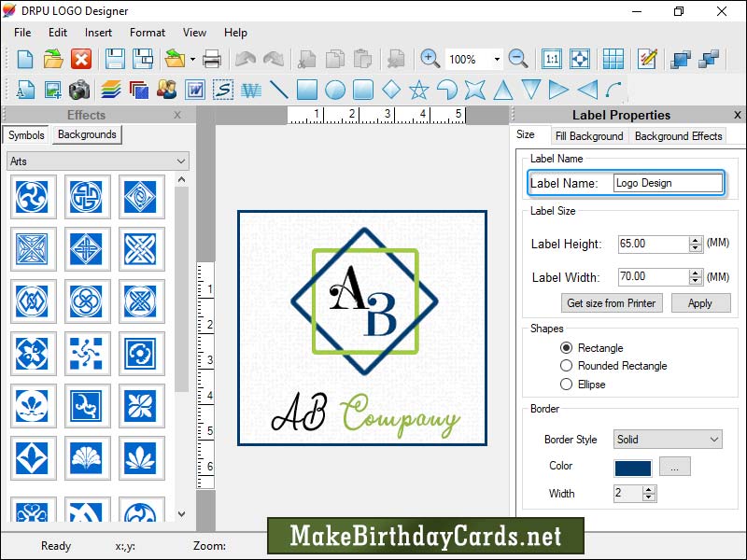Select Rounded Rectangle in the Shapes section
Viewport: 747px width, 560px height.
pyautogui.click(x=567, y=366)
